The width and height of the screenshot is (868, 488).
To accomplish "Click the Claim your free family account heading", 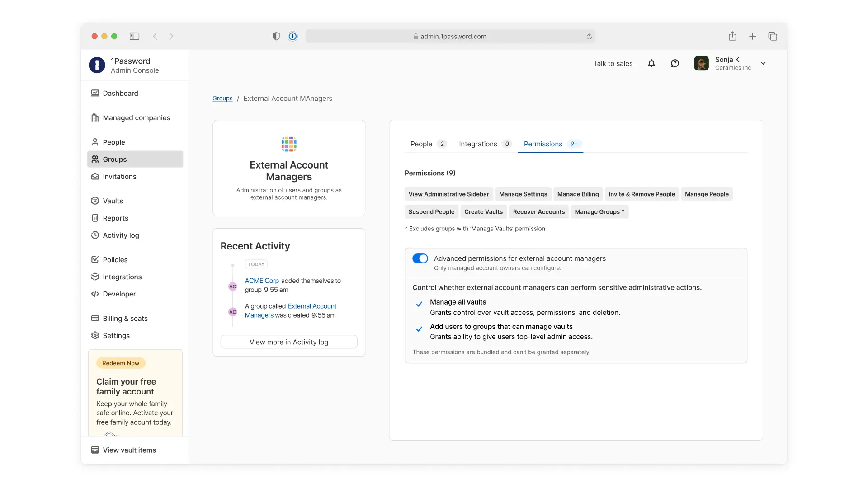I will 126,387.
